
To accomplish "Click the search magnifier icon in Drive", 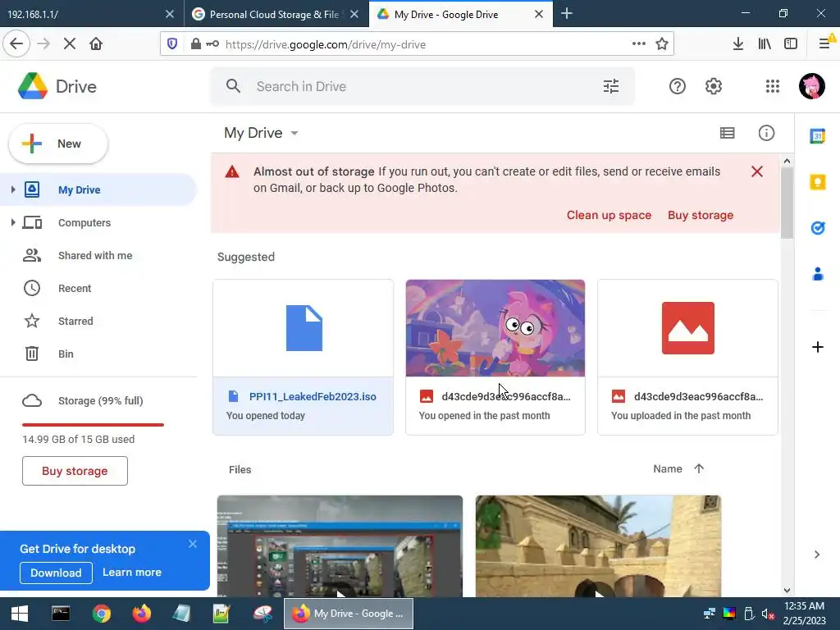I will [x=233, y=85].
